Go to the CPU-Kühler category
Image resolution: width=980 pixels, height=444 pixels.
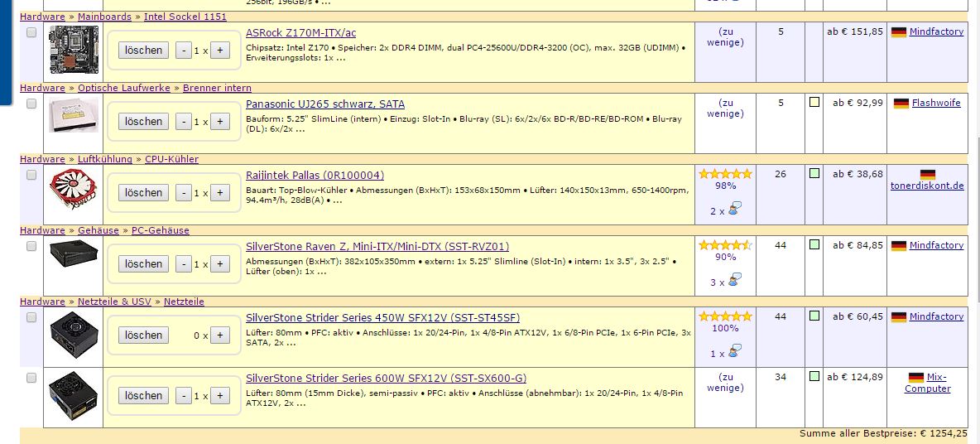click(171, 160)
